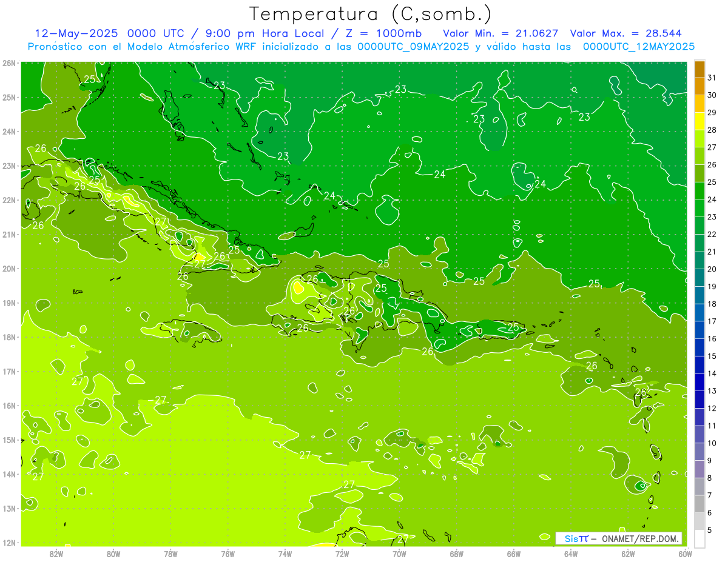Select the "Valor Max. = 28.544" text

click(625, 33)
